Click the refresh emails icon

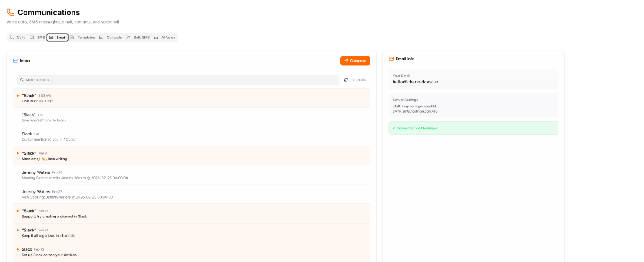pos(346,80)
